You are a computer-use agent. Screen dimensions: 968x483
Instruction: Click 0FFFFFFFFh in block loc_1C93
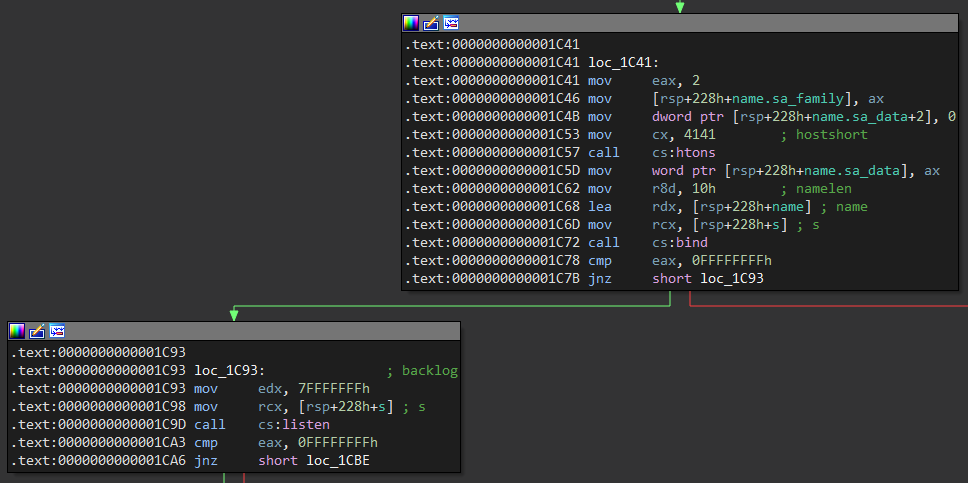point(338,442)
